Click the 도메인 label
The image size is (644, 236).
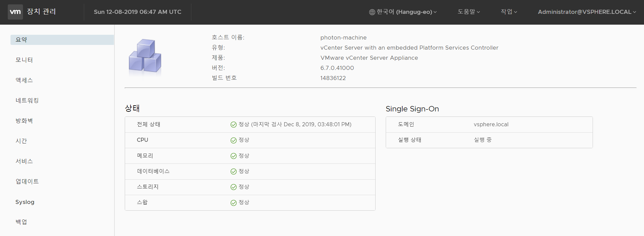click(406, 125)
